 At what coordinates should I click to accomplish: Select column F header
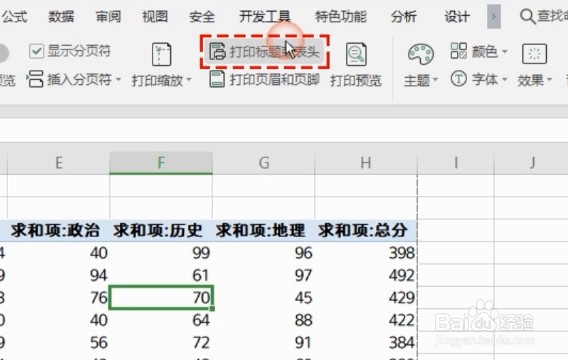pos(161,163)
